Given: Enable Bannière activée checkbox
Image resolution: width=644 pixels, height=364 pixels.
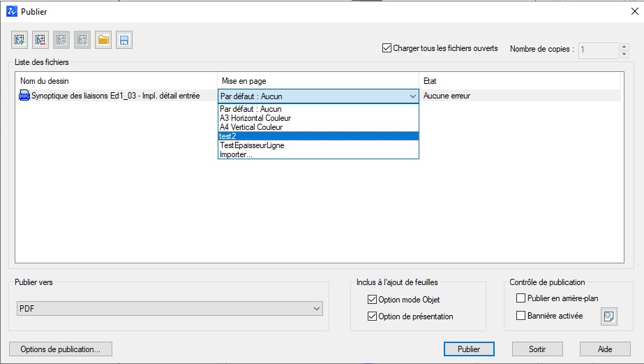Looking at the screenshot, I should click(521, 316).
